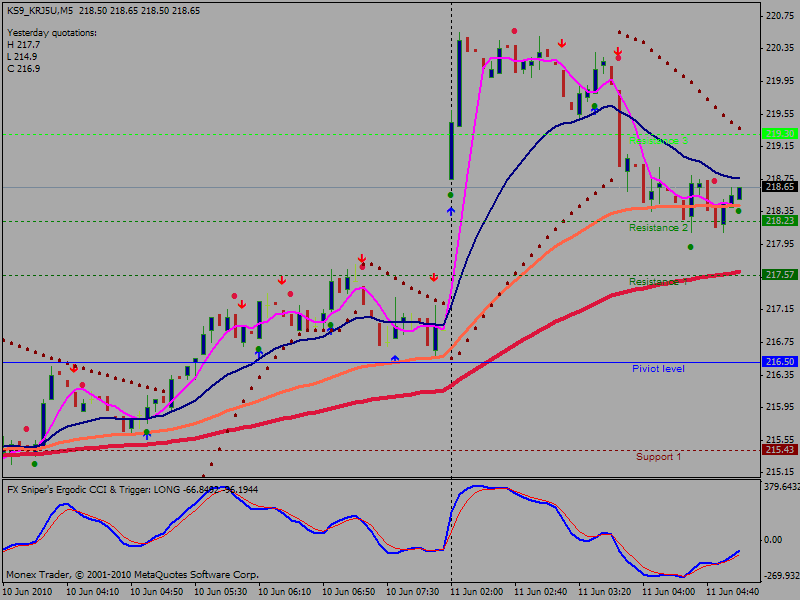Click the 11 Jun 04:40 time label
This screenshot has height=600, width=800.
click(x=733, y=592)
